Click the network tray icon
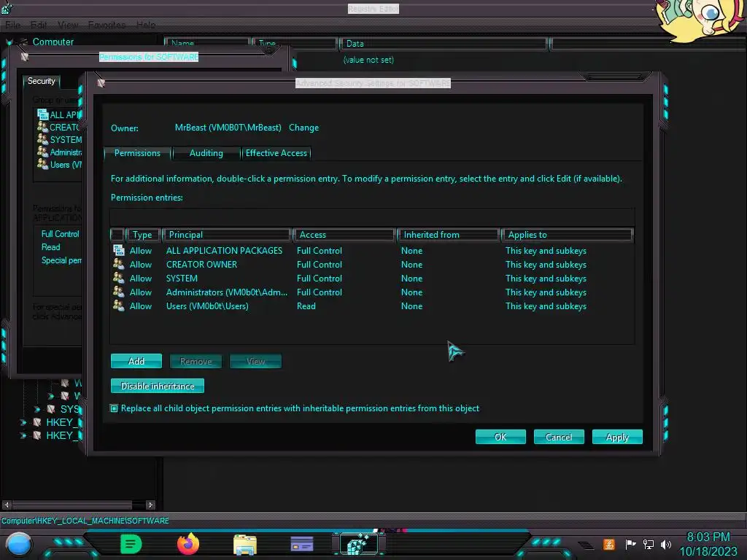Screen dimensions: 747x560 [649, 544]
